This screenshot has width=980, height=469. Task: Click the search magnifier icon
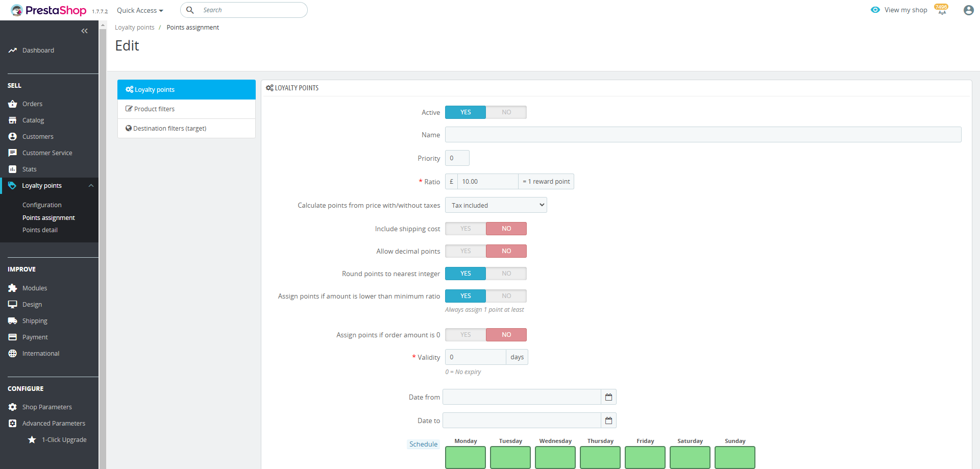click(x=190, y=10)
